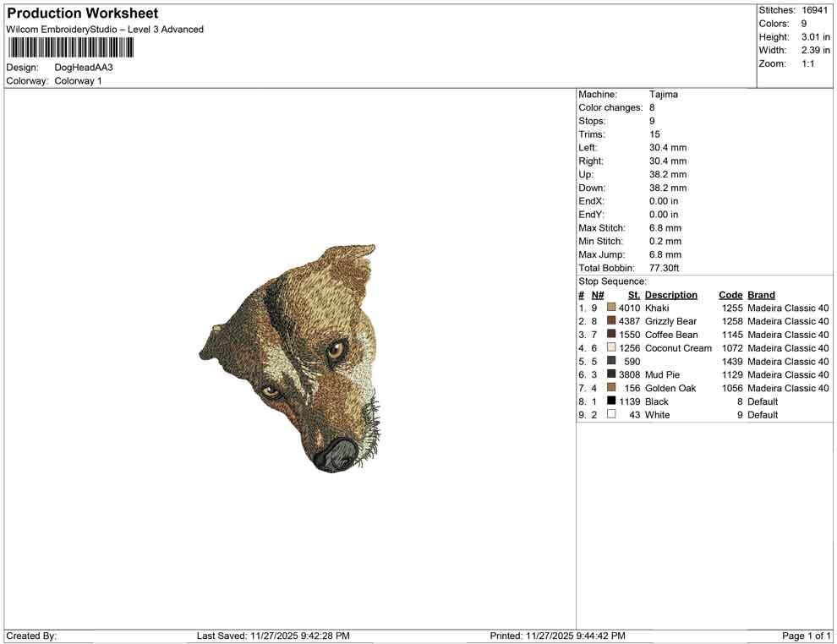
Task: Select the White thread color swatch
Action: (611, 415)
